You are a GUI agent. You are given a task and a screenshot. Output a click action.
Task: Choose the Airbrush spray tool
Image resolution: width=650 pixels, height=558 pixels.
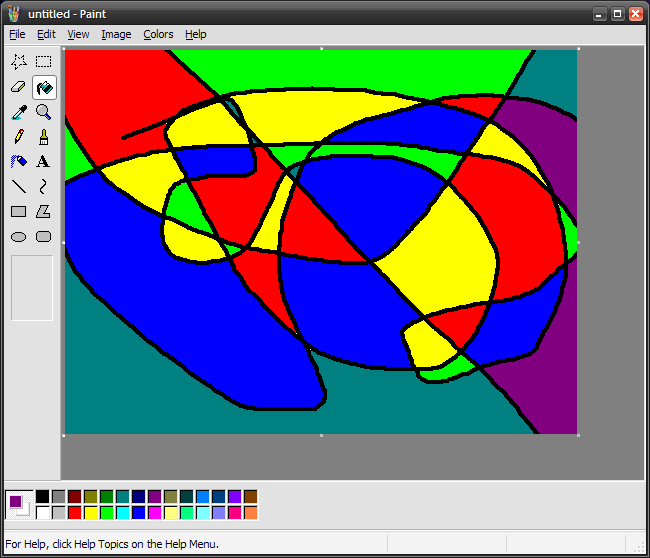(x=19, y=162)
